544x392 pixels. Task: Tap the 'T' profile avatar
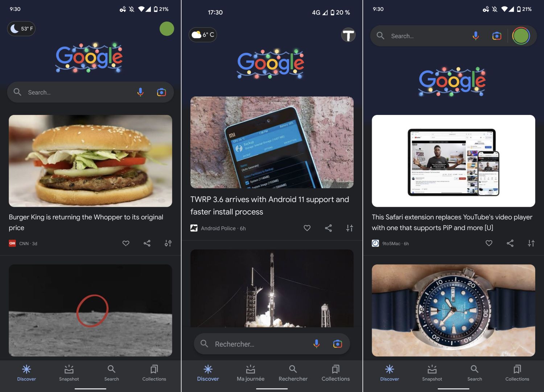[x=348, y=35]
